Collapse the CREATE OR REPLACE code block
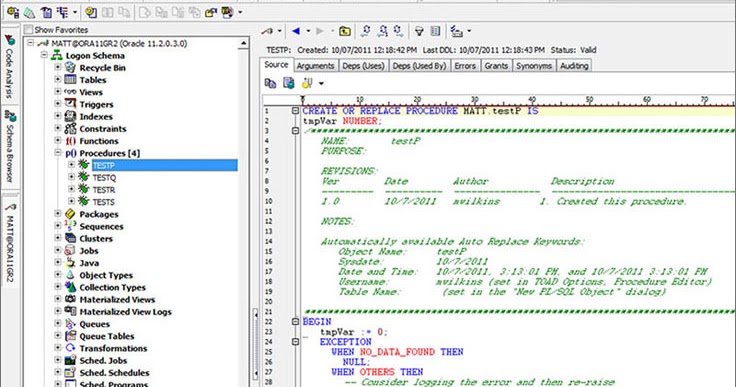 pyautogui.click(x=295, y=111)
